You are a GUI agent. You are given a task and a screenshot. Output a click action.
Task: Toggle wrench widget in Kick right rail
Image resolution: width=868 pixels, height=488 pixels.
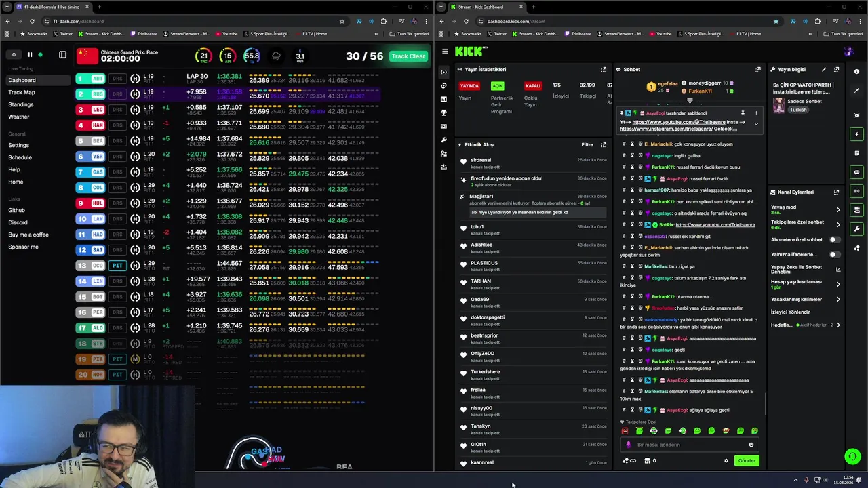pos(857,229)
